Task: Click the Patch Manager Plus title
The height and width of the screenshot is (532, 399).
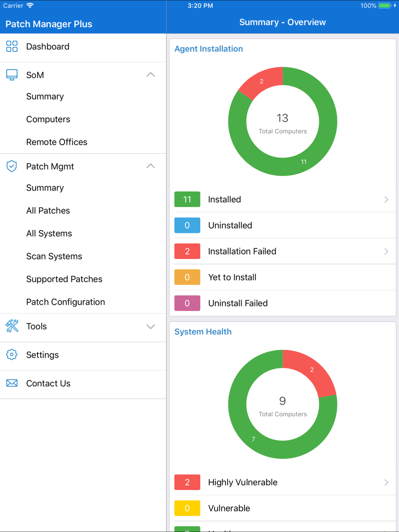Action: (x=49, y=24)
